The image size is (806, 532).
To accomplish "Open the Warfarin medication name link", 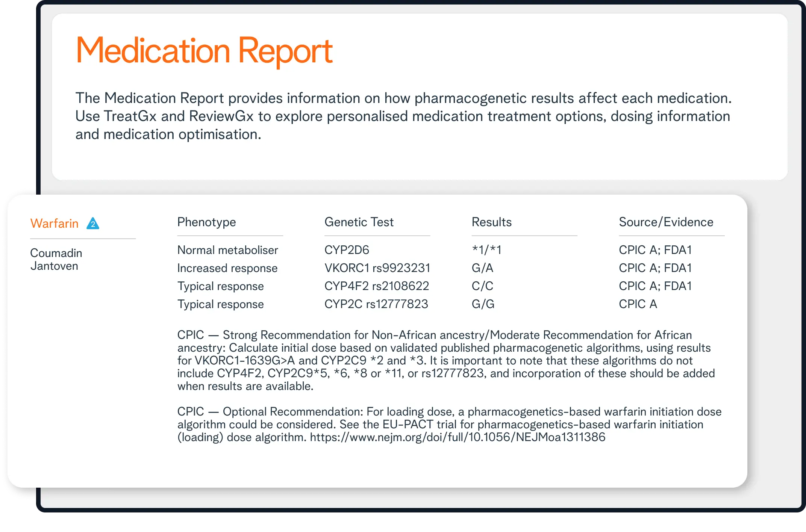I will click(55, 224).
